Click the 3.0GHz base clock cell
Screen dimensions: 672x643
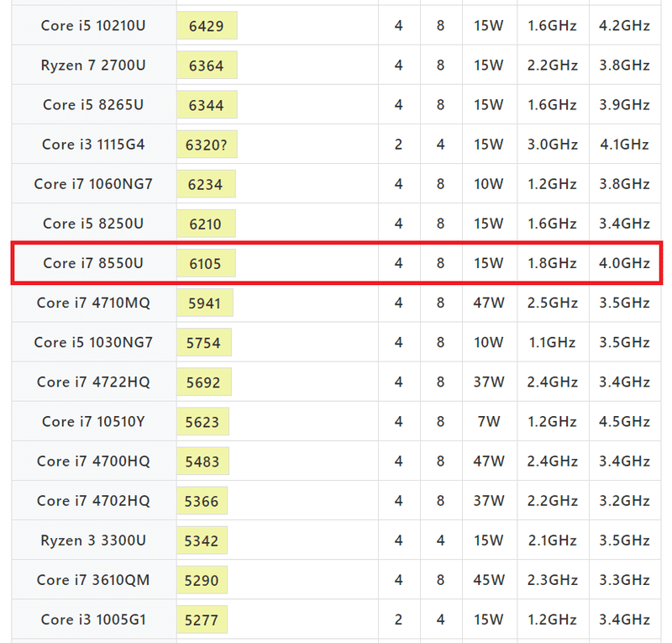pyautogui.click(x=553, y=145)
